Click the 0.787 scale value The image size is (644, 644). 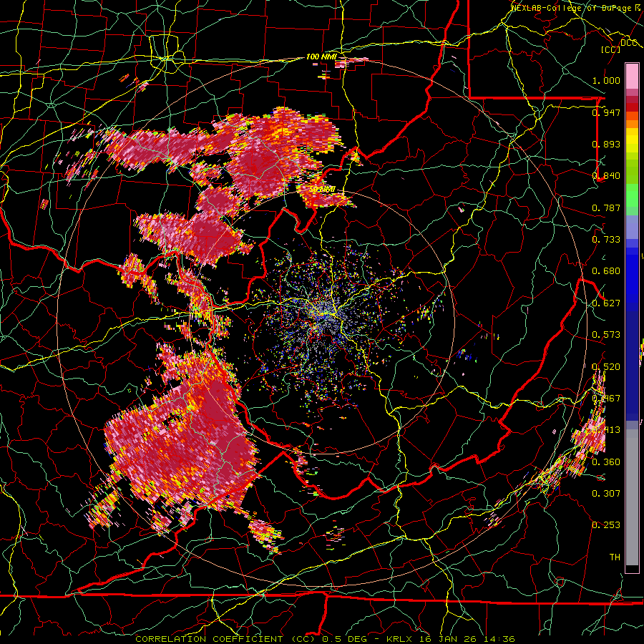point(606,208)
